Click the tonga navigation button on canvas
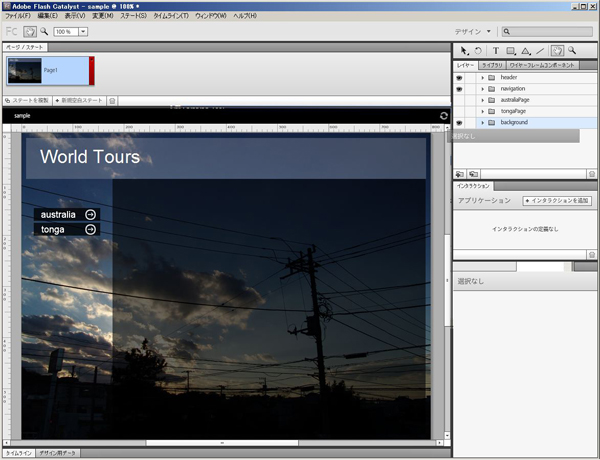The height and width of the screenshot is (460, 600). [67, 230]
